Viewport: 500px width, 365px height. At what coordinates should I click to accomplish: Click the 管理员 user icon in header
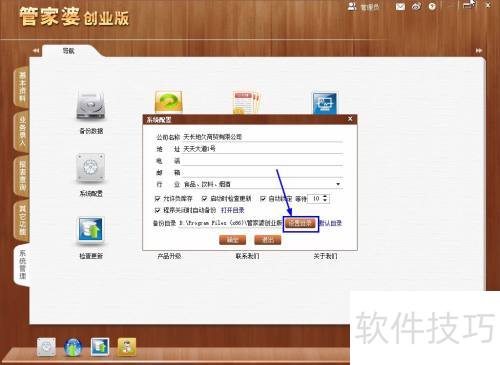pyautogui.click(x=352, y=6)
